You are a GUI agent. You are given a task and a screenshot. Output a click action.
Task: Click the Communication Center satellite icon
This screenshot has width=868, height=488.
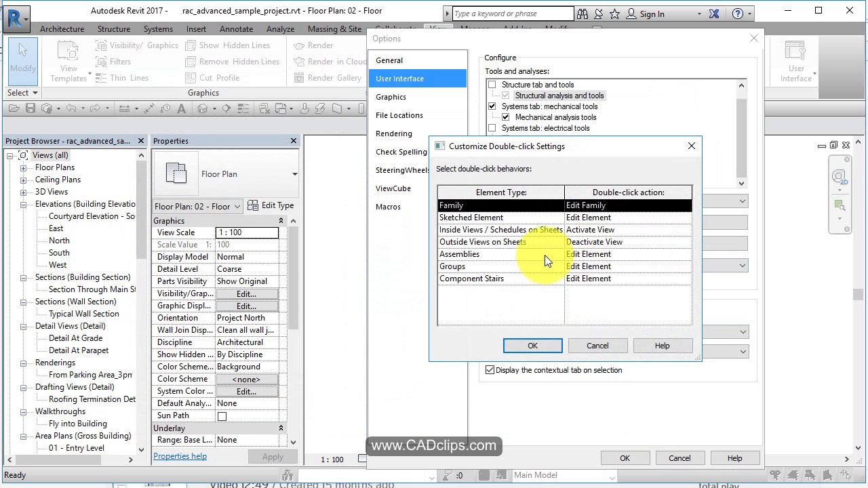point(599,14)
